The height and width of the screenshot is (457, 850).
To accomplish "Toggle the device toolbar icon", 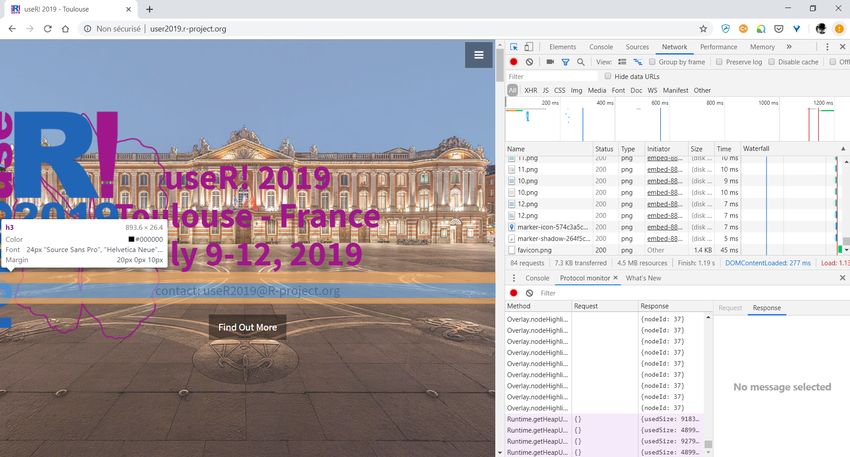I will [x=529, y=47].
